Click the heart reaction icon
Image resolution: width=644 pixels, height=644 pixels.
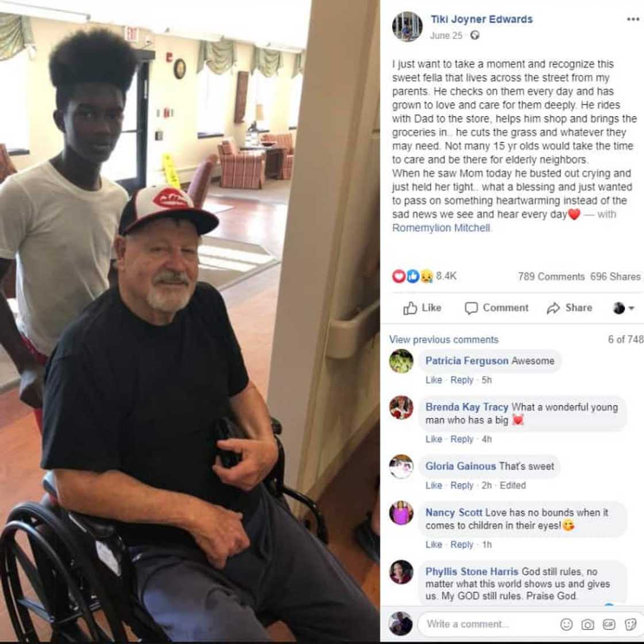point(398,276)
